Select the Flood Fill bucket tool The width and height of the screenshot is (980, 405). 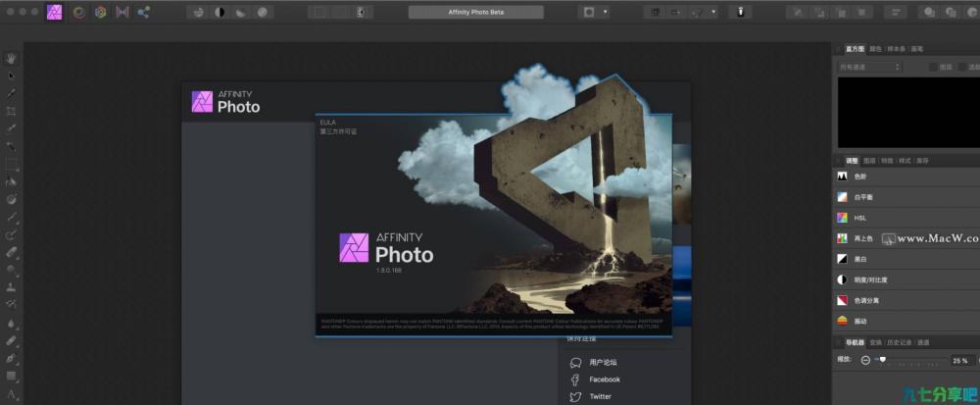11,181
